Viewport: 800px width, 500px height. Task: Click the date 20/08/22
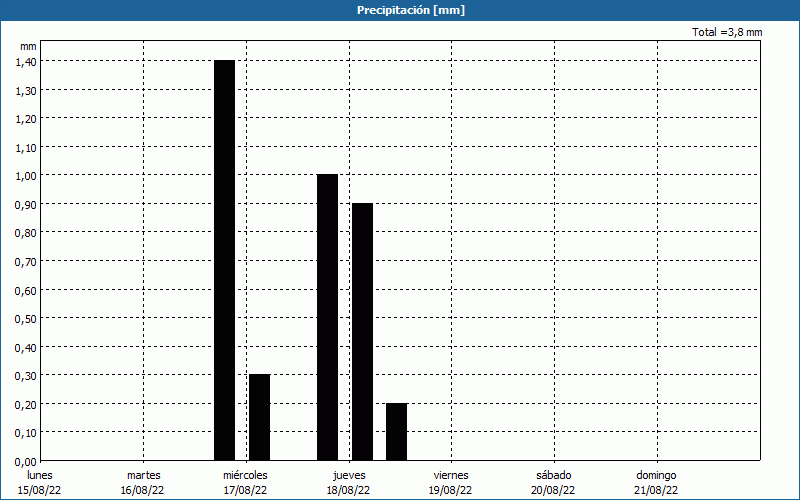click(553, 490)
